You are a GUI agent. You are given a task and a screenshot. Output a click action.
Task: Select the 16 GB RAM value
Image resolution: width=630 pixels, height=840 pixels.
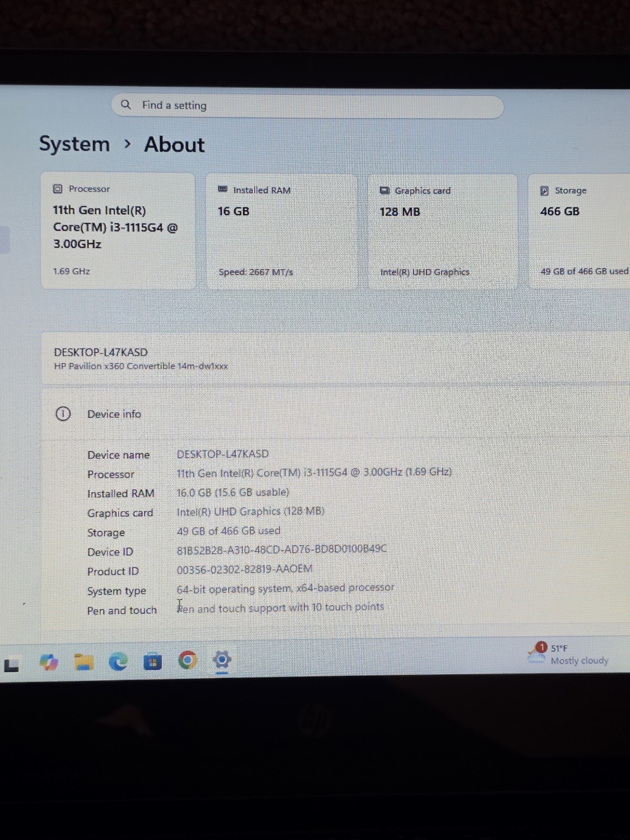pyautogui.click(x=234, y=211)
